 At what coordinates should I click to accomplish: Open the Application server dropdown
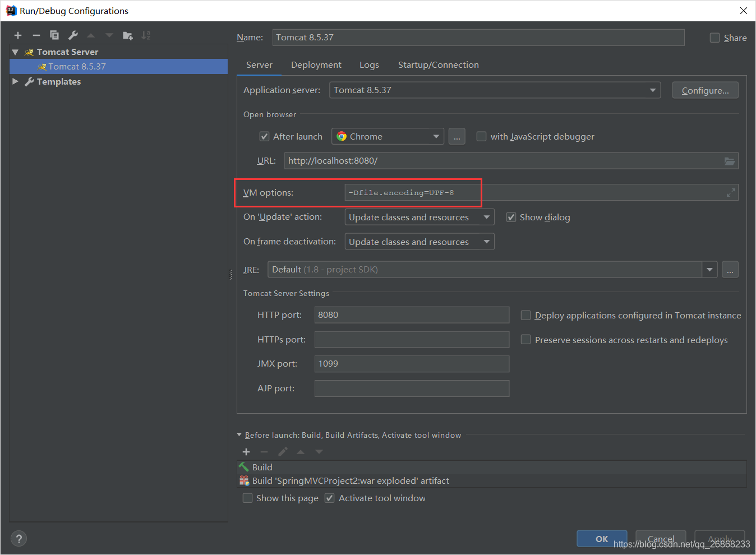click(x=495, y=90)
